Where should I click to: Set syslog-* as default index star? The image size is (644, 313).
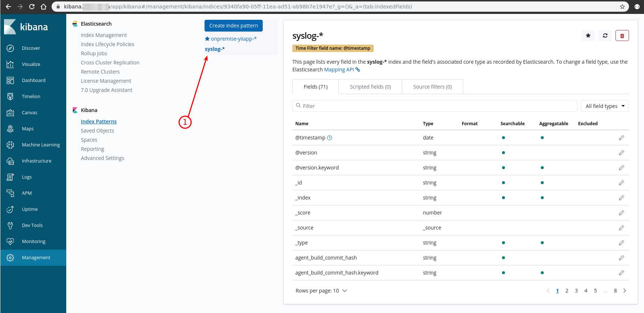(x=588, y=36)
